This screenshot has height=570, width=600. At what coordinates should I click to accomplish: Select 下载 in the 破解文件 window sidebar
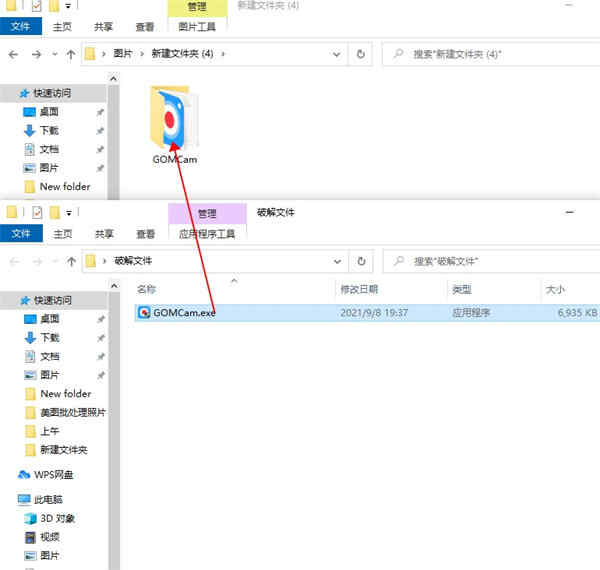[x=50, y=337]
